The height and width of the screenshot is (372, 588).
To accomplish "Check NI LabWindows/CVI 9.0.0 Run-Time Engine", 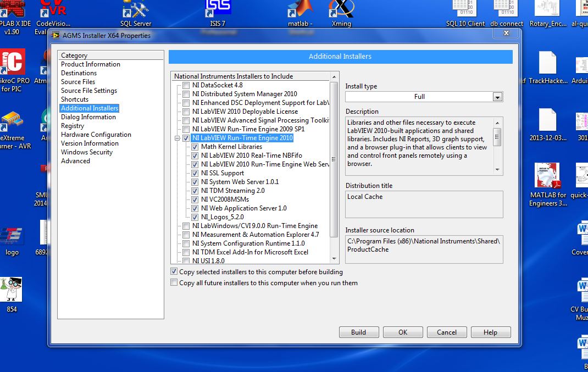I will tap(186, 226).
